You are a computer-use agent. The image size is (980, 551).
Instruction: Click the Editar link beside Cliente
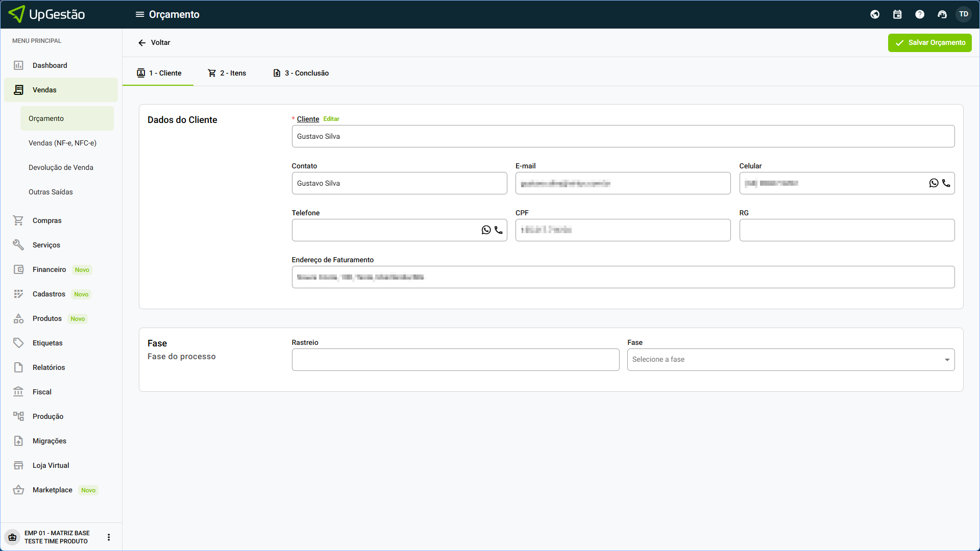(331, 119)
